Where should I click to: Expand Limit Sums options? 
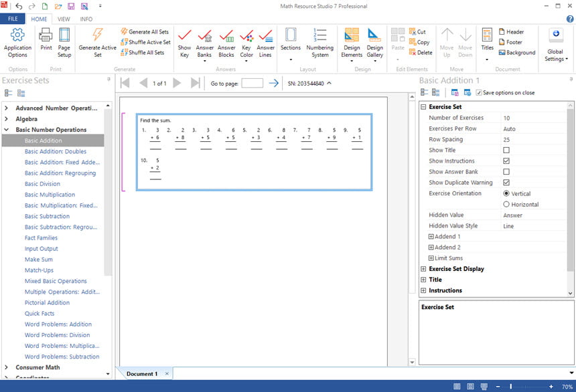[x=431, y=258]
